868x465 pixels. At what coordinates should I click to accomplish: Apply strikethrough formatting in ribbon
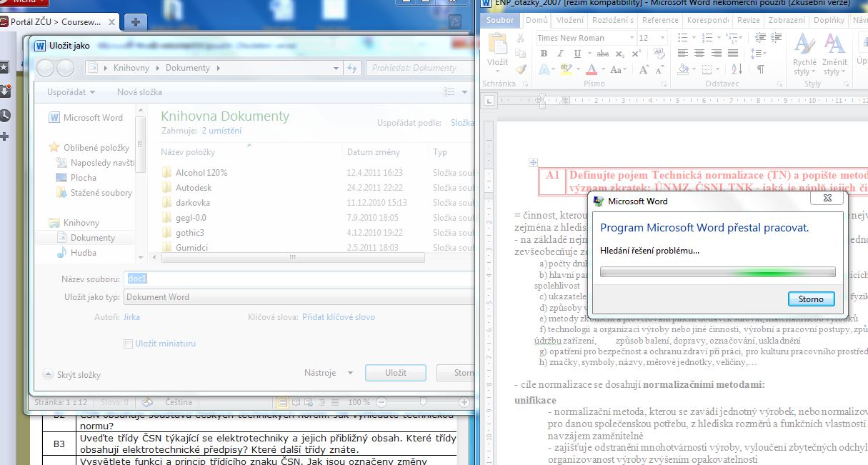pyautogui.click(x=602, y=54)
